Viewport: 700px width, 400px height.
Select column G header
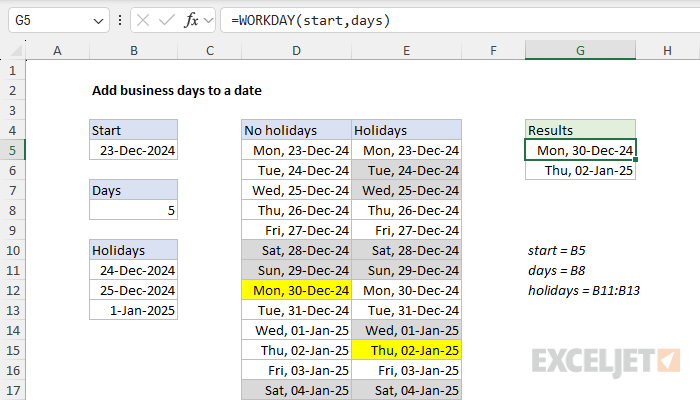click(580, 50)
